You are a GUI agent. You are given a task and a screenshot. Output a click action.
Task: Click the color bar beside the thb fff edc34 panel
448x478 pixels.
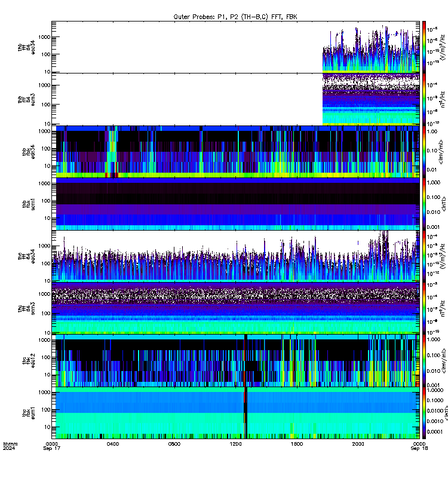(424, 47)
